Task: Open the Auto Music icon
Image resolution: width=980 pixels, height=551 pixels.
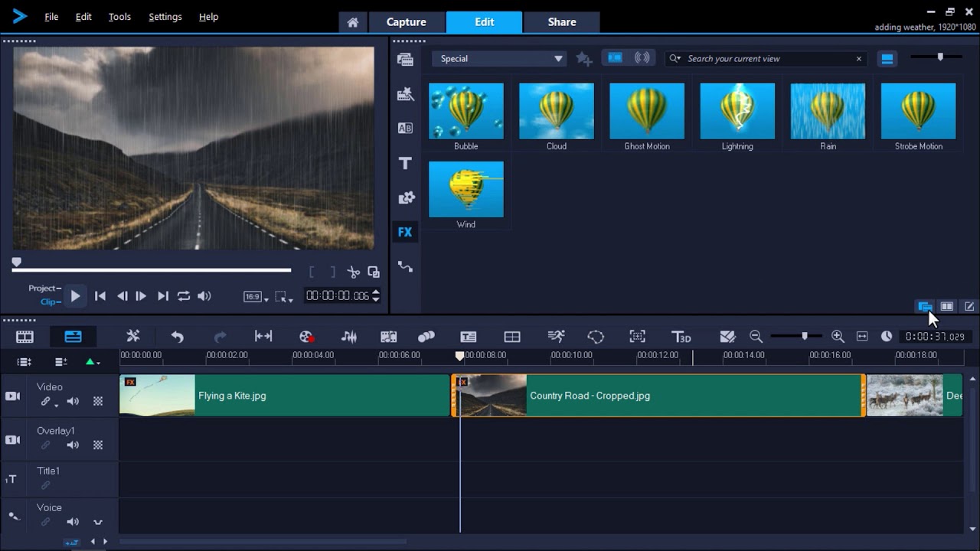Action: [x=388, y=337]
